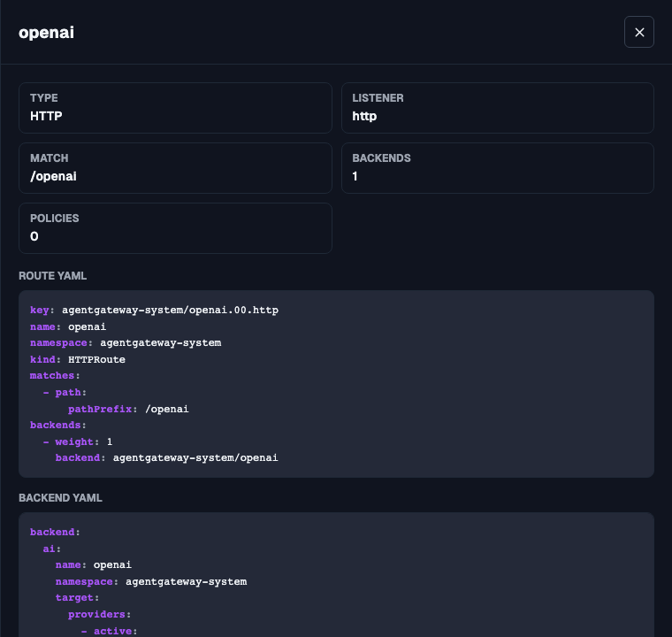The width and height of the screenshot is (672, 637).
Task: Click the 'backends:' line in route YAML
Action: (58, 425)
